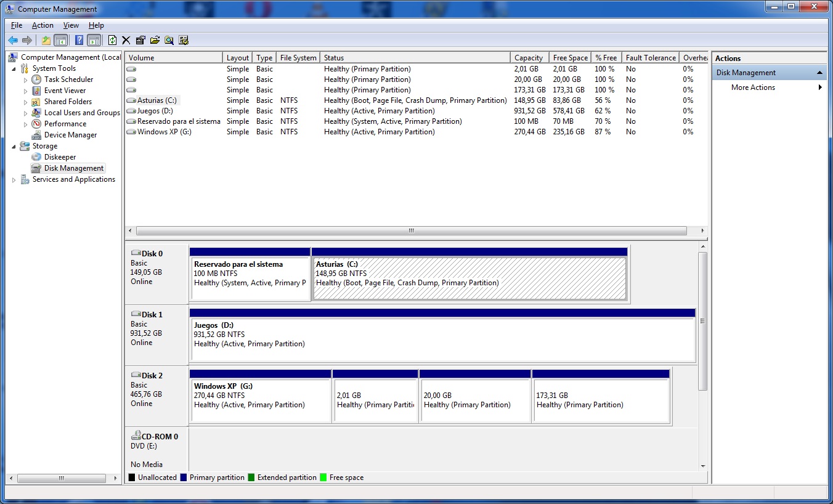Click the volume list horizontal scrollbar
The width and height of the screenshot is (833, 504).
pyautogui.click(x=411, y=231)
